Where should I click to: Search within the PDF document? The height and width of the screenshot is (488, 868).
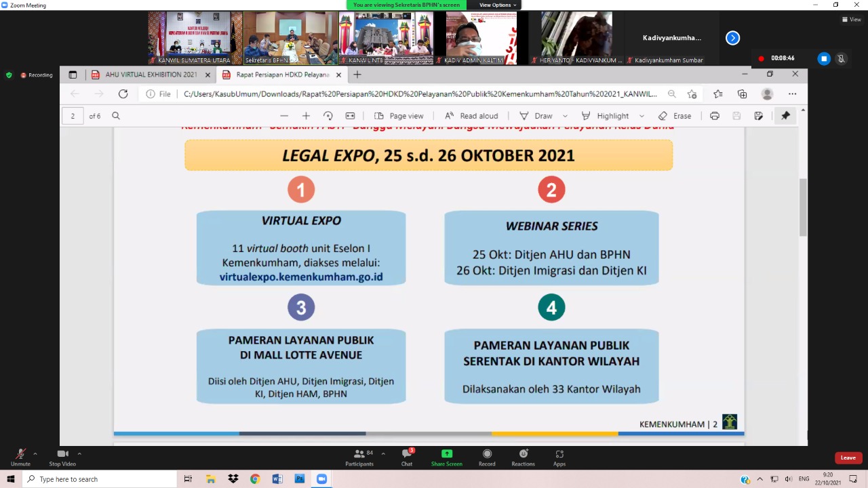click(x=116, y=116)
